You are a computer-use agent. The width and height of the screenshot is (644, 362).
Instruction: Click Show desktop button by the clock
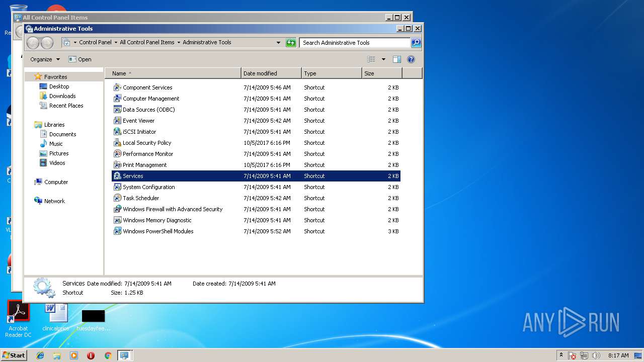point(638,355)
